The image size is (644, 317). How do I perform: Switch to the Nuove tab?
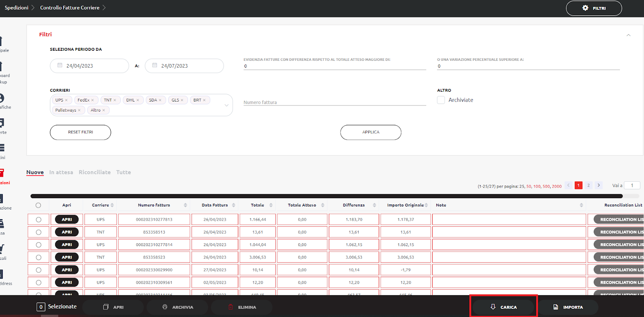35,172
